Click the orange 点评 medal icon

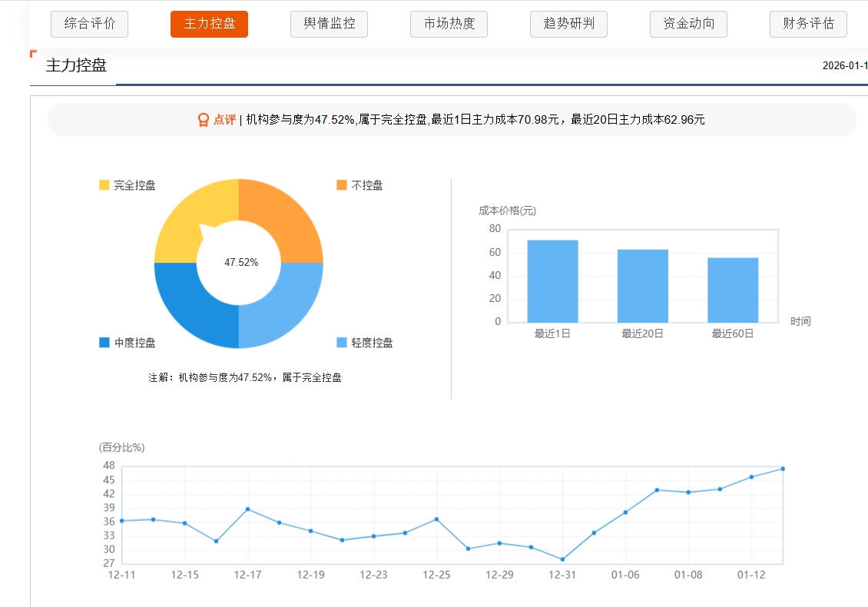[x=202, y=120]
